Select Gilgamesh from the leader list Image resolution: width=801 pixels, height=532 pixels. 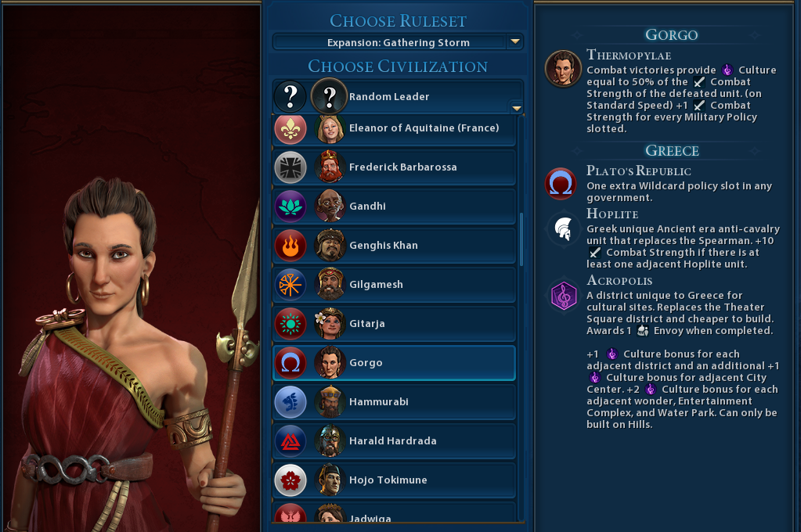coord(395,284)
